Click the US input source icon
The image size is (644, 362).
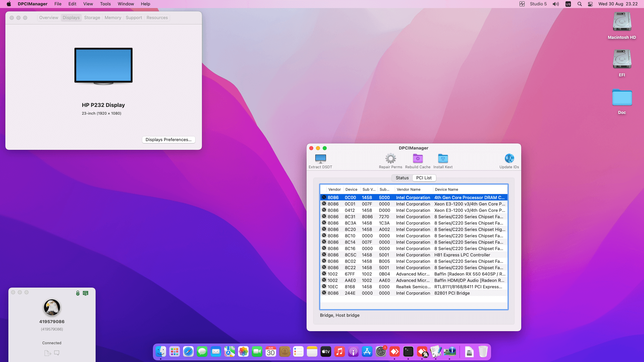(568, 4)
